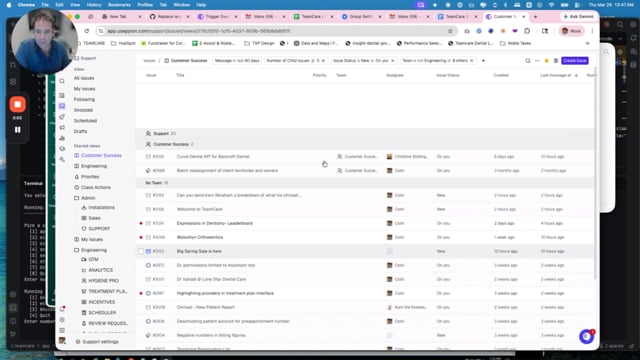This screenshot has width=640, height=360.
Task: Open issue Expressions in Dentistry- Leaderboard
Action: click(x=214, y=223)
